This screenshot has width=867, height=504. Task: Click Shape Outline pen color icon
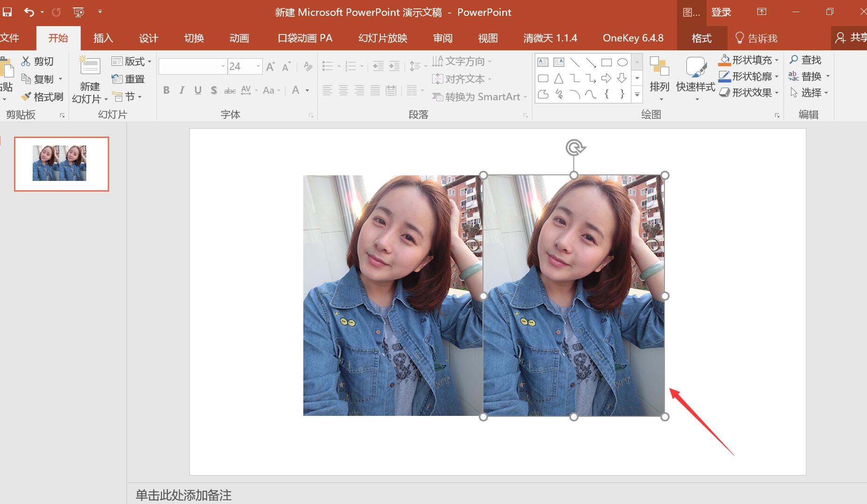[x=724, y=76]
